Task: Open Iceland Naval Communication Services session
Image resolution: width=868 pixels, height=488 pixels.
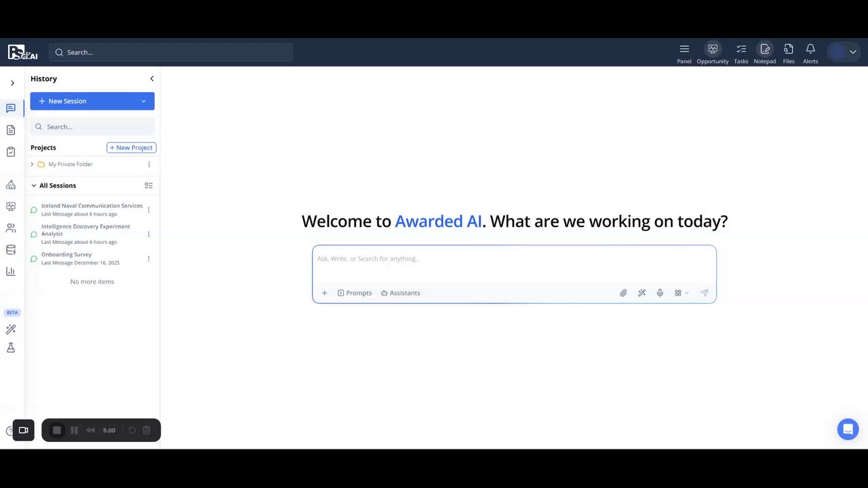Action: click(92, 209)
